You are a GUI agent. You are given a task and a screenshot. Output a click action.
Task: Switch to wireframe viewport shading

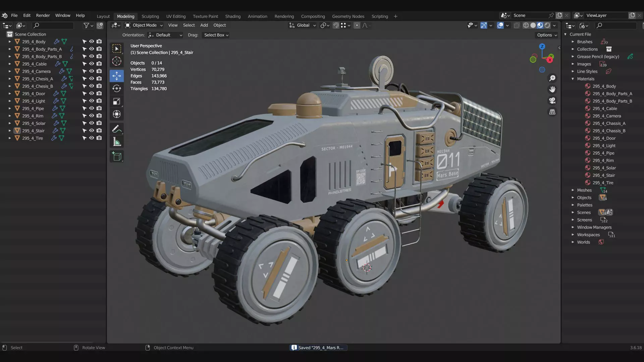(526, 25)
